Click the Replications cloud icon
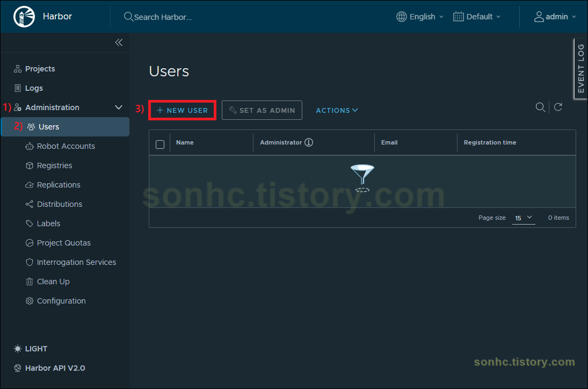The image size is (588, 389). [29, 185]
